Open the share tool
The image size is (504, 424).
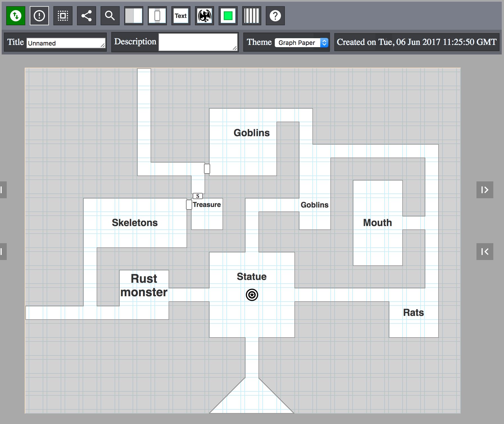[x=86, y=16]
